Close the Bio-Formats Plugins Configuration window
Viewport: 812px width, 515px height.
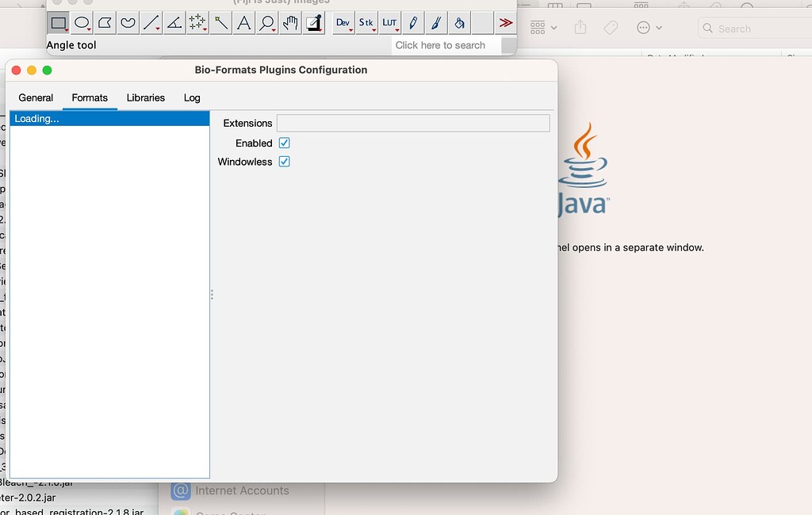(16, 70)
